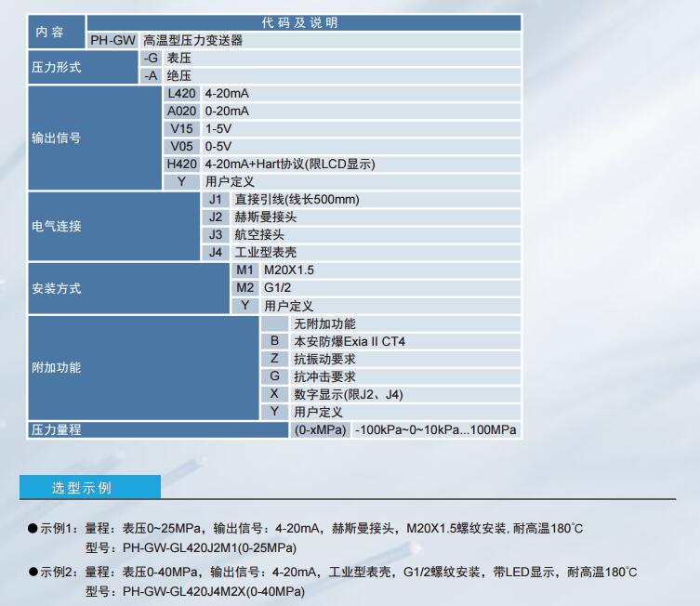The width and height of the screenshot is (700, 606).
Task: Click the (0-xMPa) range cell
Action: click(320, 429)
